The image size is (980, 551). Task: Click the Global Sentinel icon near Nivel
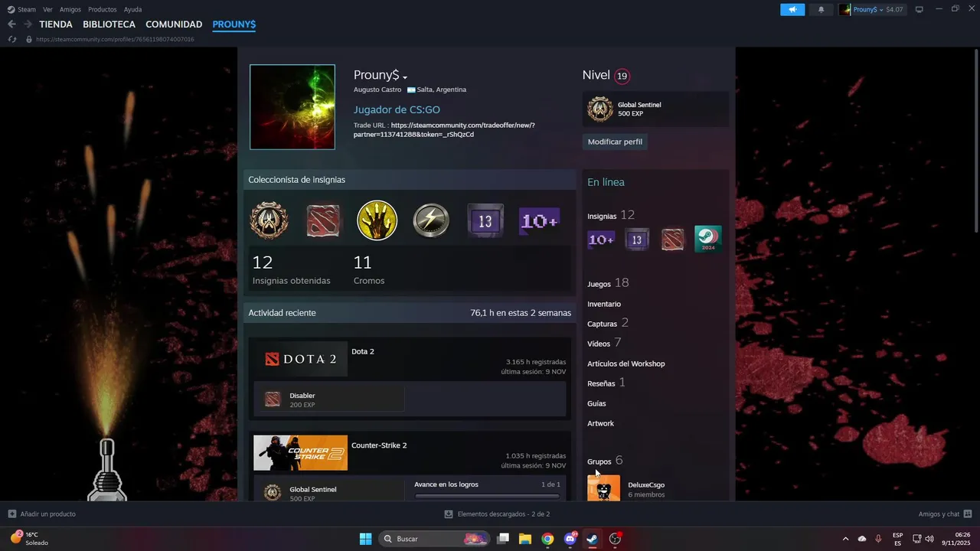click(x=600, y=109)
